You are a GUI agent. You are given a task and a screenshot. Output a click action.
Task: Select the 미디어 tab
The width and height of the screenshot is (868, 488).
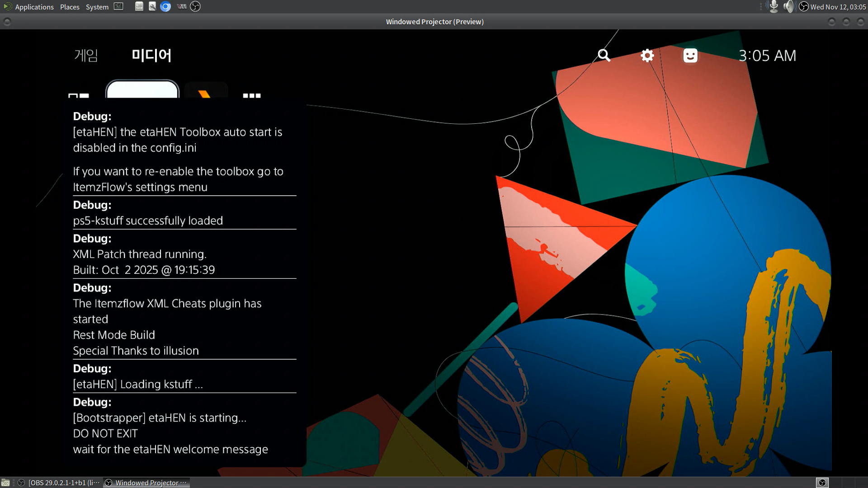point(151,56)
